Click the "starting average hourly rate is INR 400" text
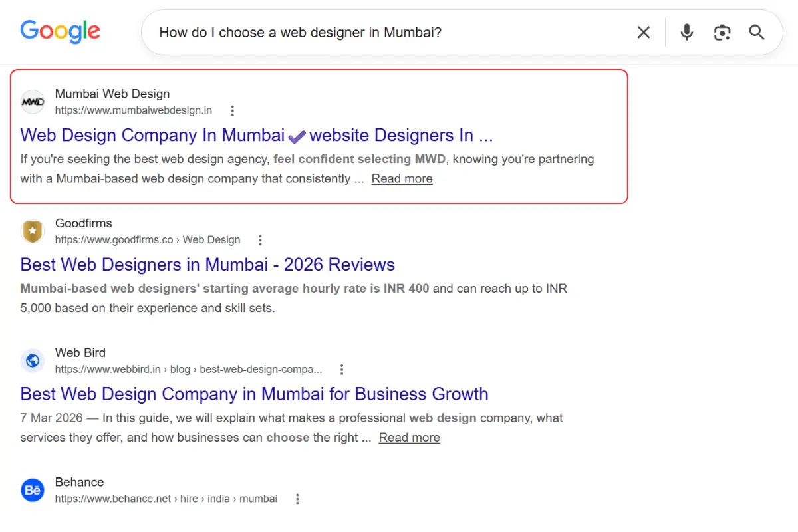798x532 pixels. pos(316,289)
